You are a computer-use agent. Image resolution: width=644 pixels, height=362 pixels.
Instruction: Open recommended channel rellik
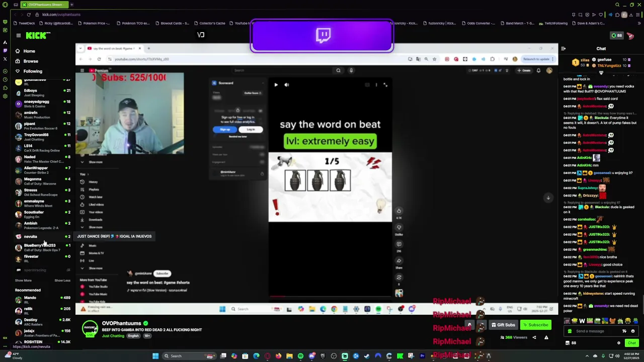pyautogui.click(x=43, y=311)
